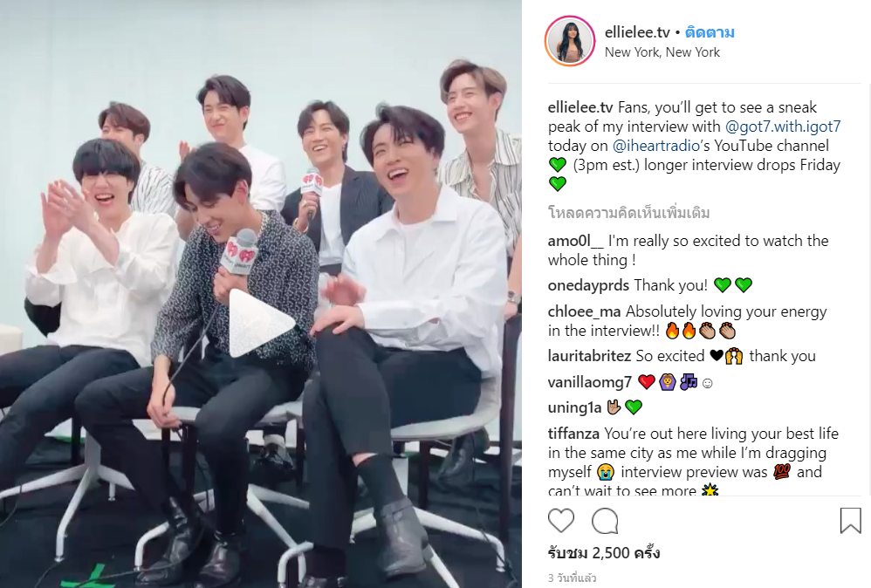Visit @got7.with.igot7 mention

point(783,126)
